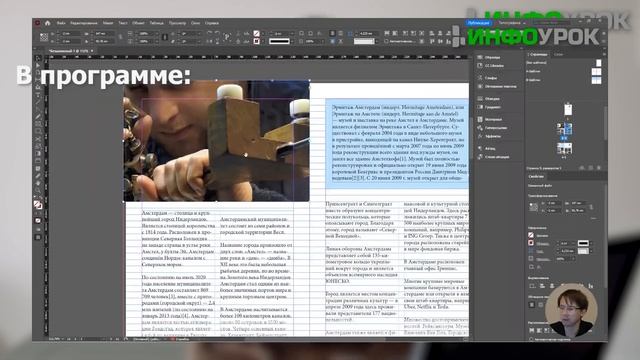Open the Объект menu
The width and height of the screenshot is (640, 360).
[138, 23]
